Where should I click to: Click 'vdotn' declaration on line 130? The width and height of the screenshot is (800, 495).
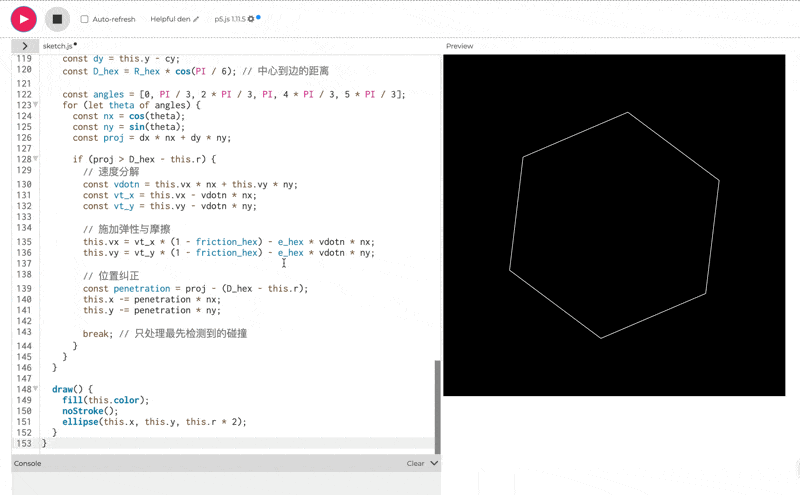[x=126, y=185]
